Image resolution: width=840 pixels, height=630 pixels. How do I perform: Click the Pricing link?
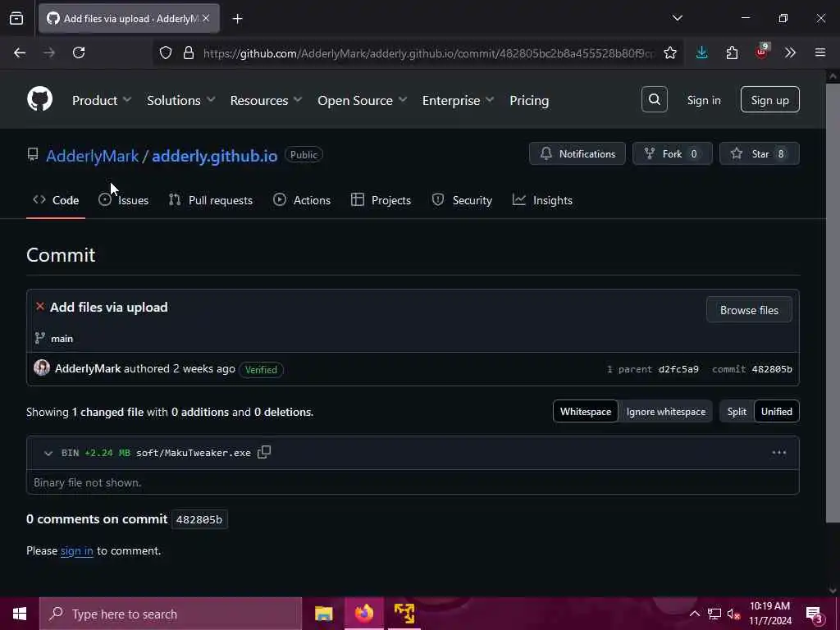529,100
